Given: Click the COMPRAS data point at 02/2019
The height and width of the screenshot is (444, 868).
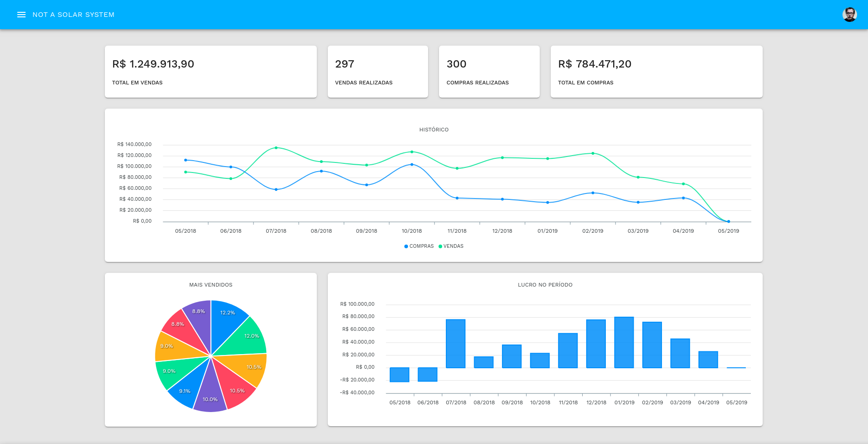Looking at the screenshot, I should click(593, 193).
